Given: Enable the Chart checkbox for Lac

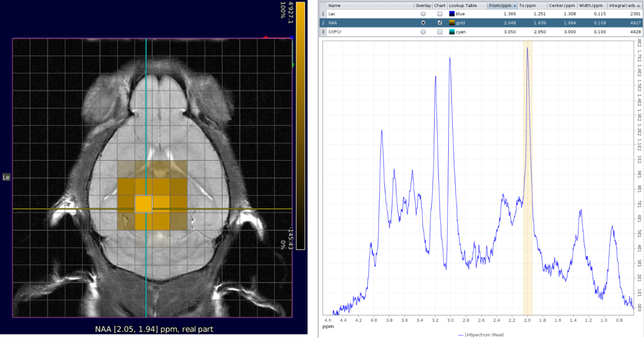Looking at the screenshot, I should (440, 14).
